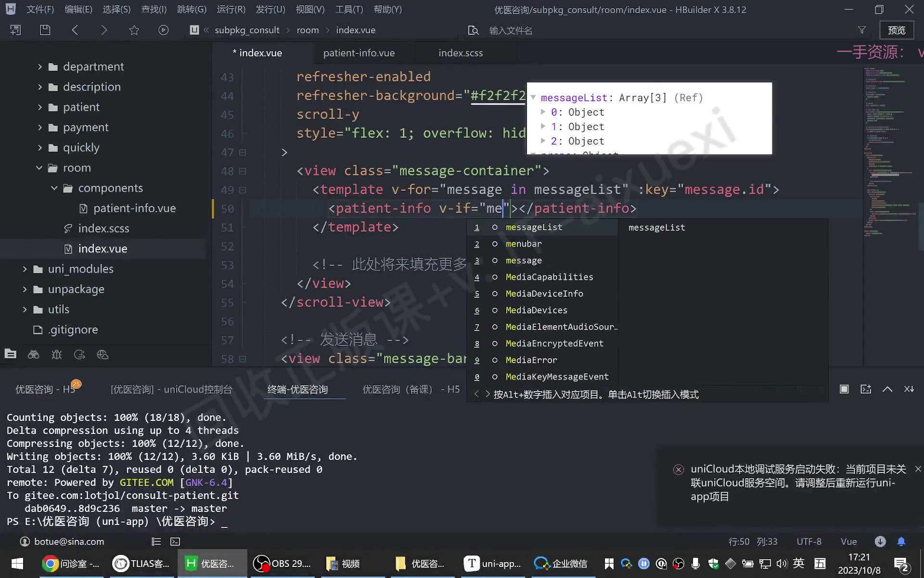Screen dimensions: 924x578
Task: Open the binoculars search icon
Action: (34, 355)
